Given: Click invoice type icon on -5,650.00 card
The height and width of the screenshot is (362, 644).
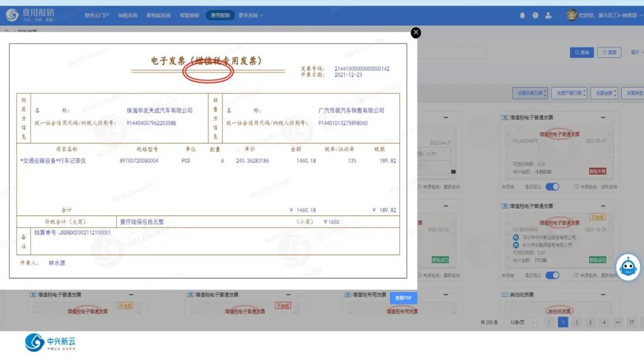Looking at the screenshot, I should point(505,117).
